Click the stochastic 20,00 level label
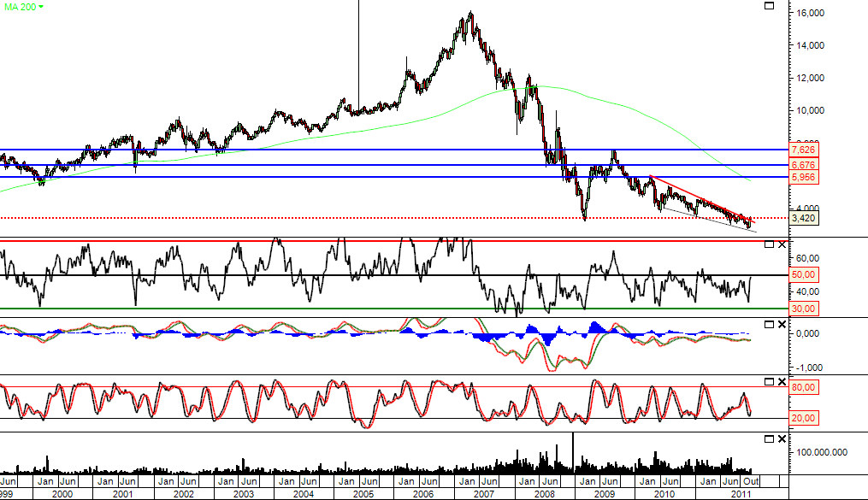The width and height of the screenshot is (868, 500). (x=803, y=418)
